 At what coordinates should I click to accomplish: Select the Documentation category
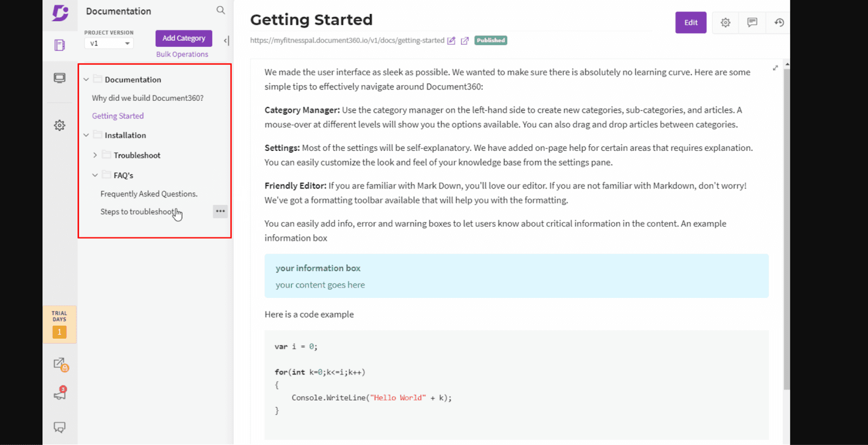point(133,80)
